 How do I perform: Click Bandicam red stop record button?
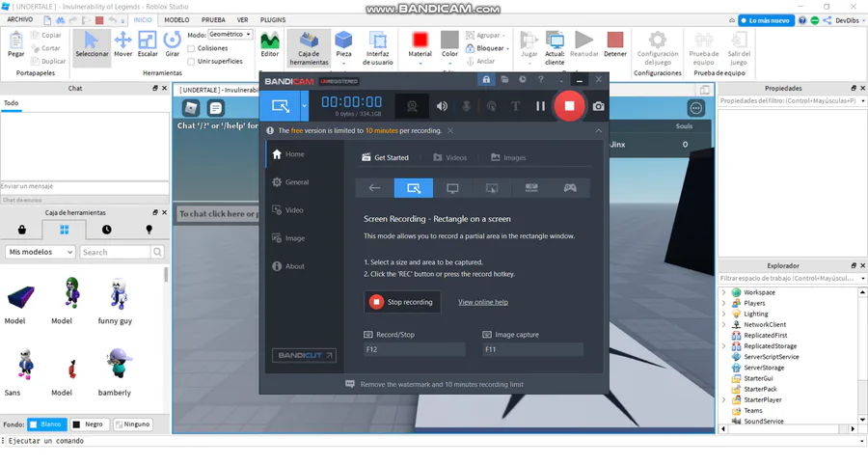point(569,106)
